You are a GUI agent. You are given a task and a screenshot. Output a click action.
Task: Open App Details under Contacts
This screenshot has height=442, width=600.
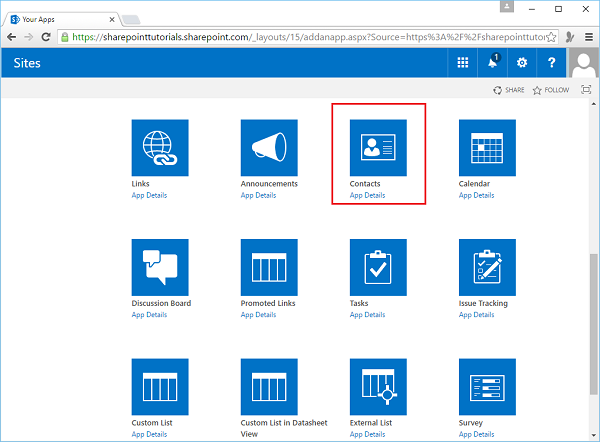[x=367, y=196]
